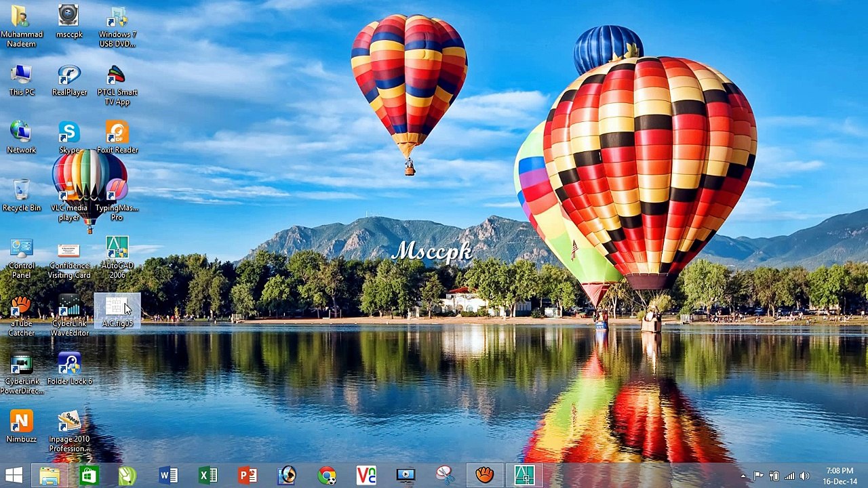Open the volume speaker tray icon
Image resolution: width=868 pixels, height=488 pixels.
[x=805, y=476]
